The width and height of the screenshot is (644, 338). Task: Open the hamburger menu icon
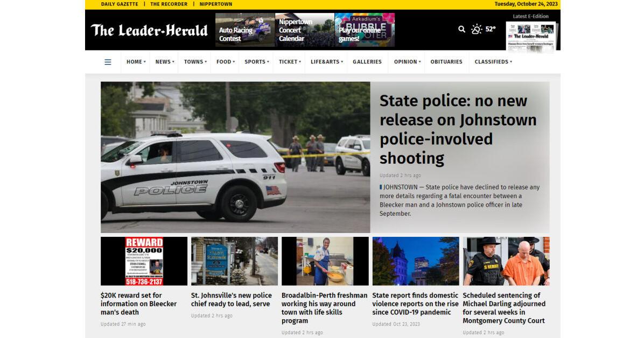click(108, 61)
